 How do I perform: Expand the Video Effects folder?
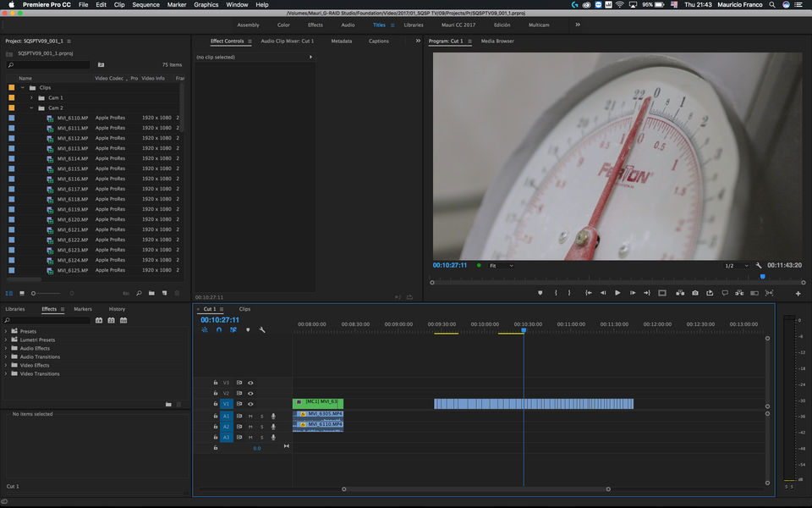(6, 365)
